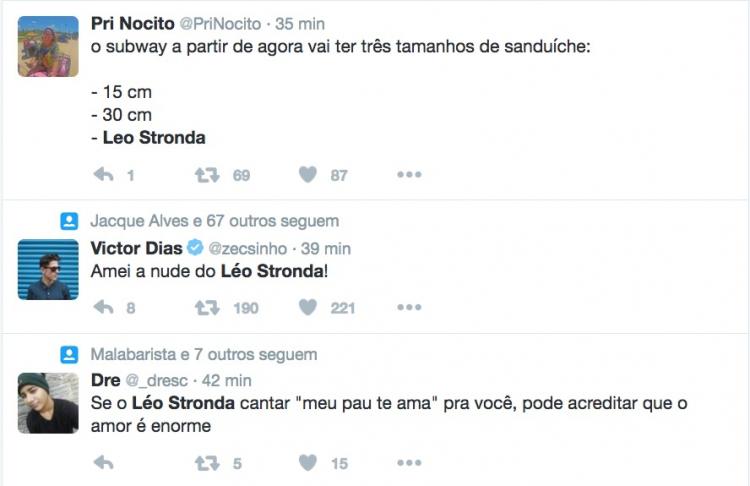Reply to Victor Dias's tweet
Image resolution: width=750 pixels, height=486 pixels.
coord(102,308)
